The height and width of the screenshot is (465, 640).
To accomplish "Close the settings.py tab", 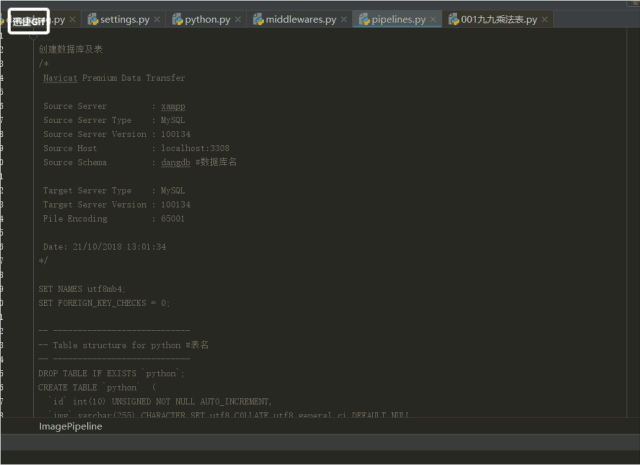I will point(157,19).
